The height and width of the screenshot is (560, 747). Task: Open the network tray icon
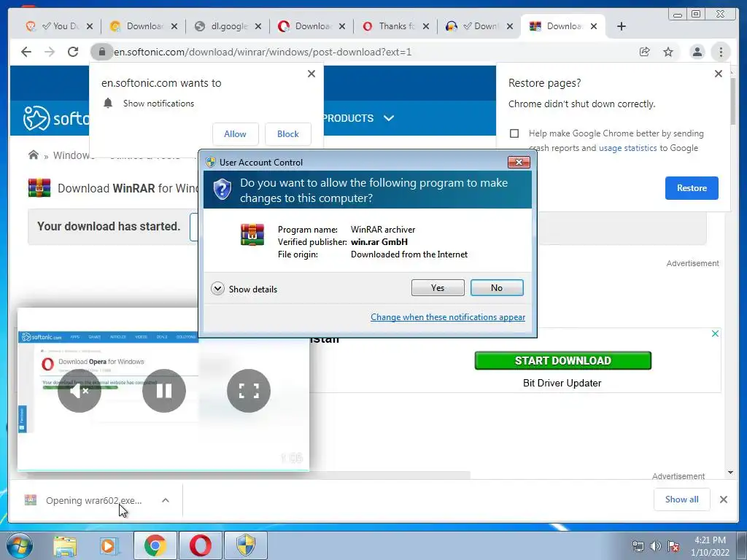pos(638,546)
